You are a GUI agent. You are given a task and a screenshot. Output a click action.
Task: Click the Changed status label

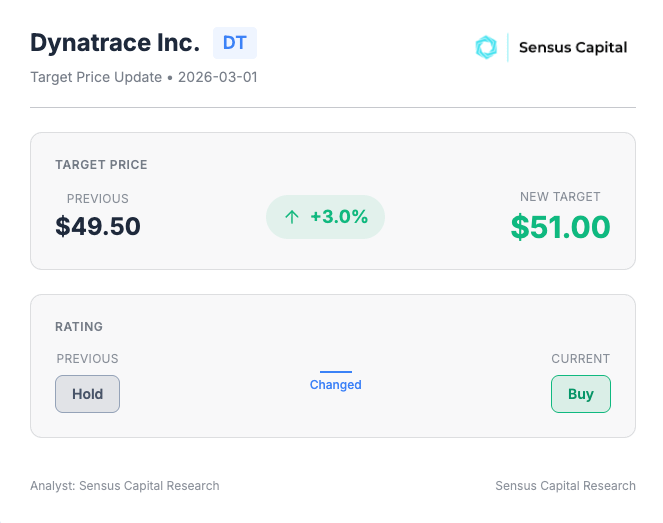[336, 385]
